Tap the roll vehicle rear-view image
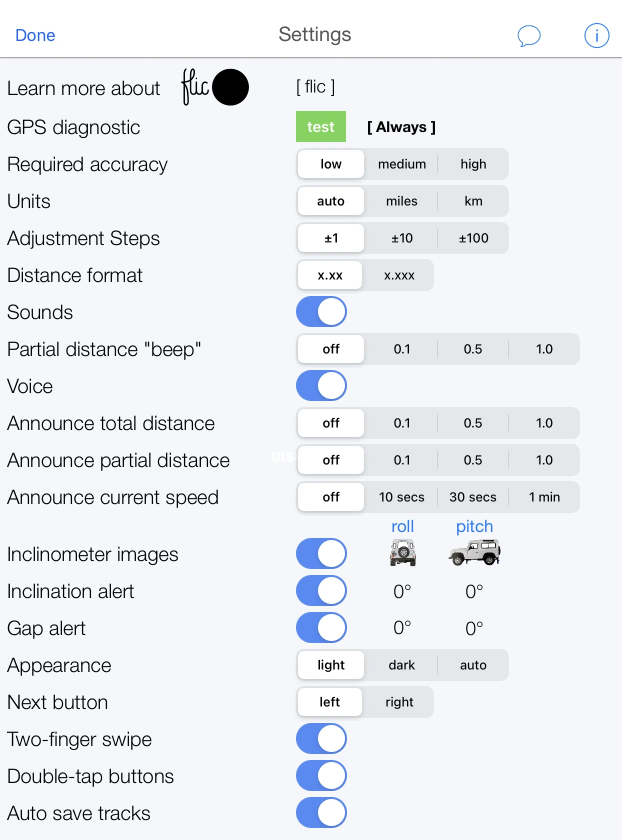 [x=401, y=552]
